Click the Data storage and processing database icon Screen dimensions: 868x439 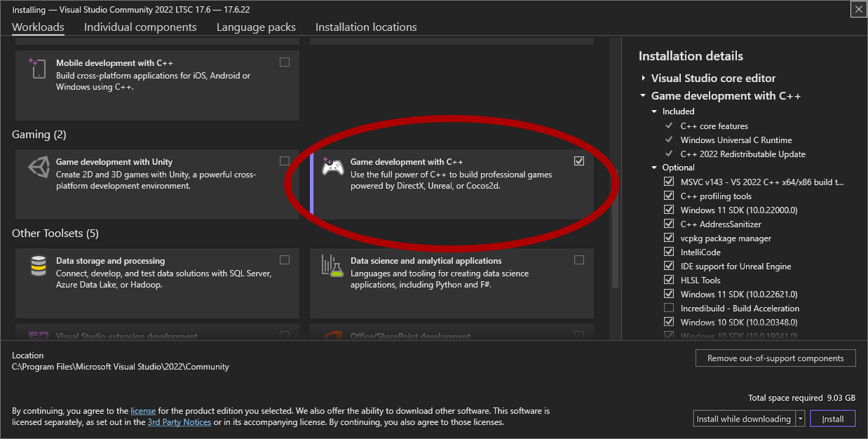click(38, 266)
